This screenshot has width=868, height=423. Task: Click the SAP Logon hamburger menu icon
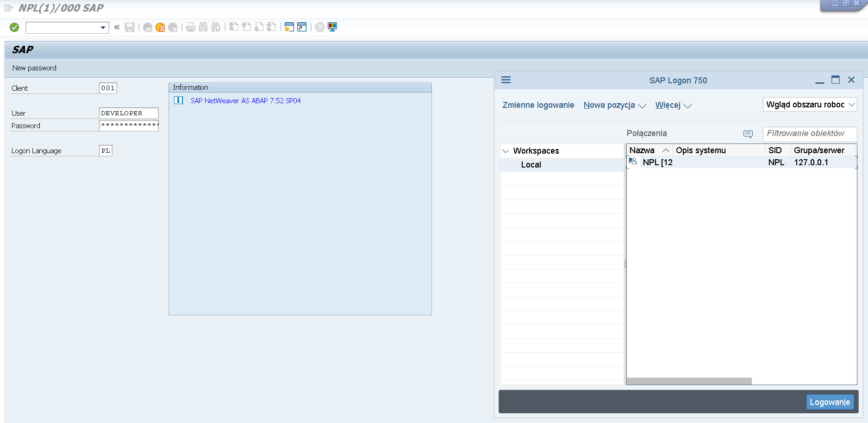click(506, 80)
